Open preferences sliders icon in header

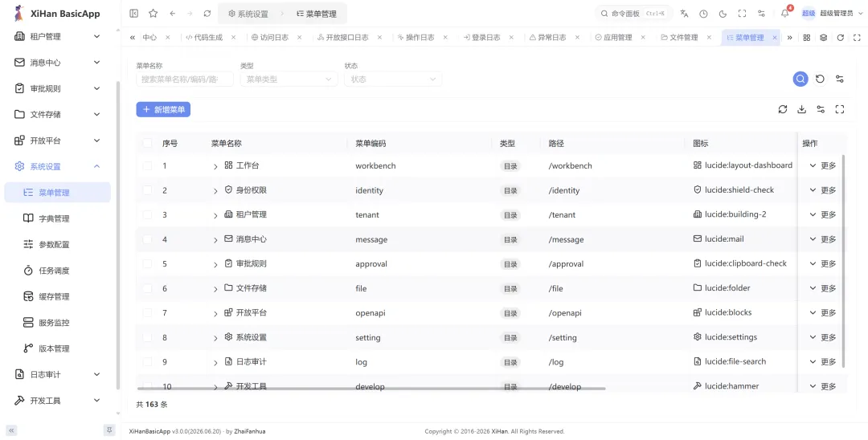point(761,14)
